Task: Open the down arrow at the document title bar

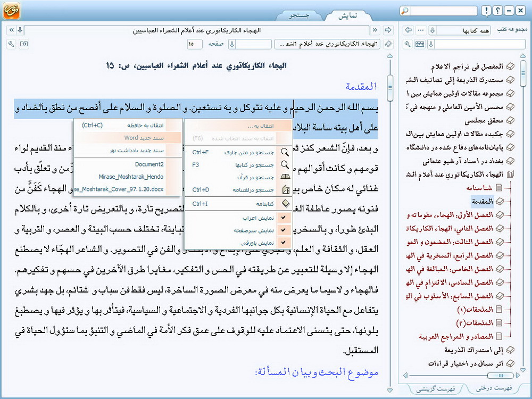Action: click(x=20, y=30)
